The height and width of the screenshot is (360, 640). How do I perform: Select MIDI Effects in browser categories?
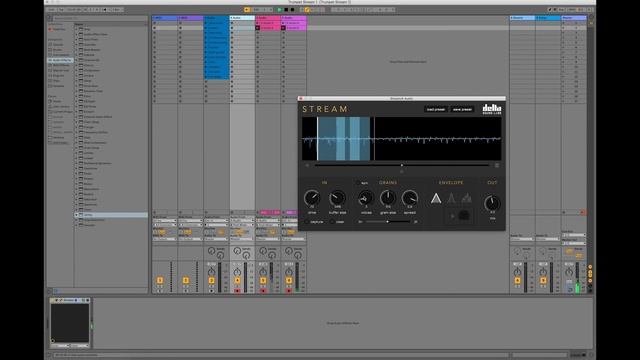[60, 65]
